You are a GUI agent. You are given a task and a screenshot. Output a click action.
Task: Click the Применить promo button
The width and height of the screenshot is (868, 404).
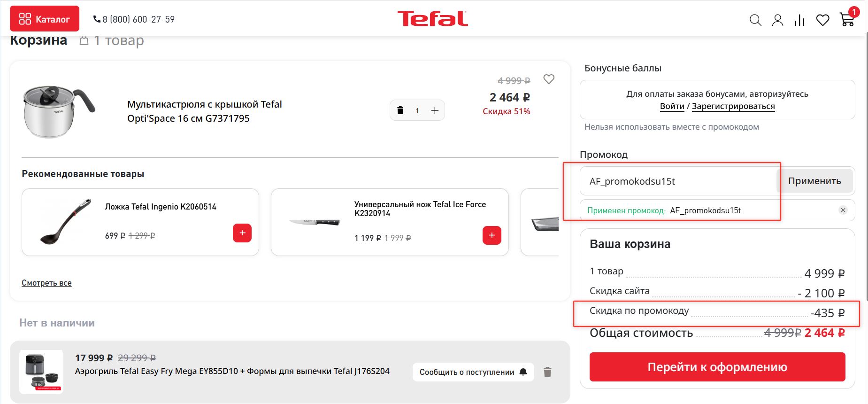click(814, 181)
